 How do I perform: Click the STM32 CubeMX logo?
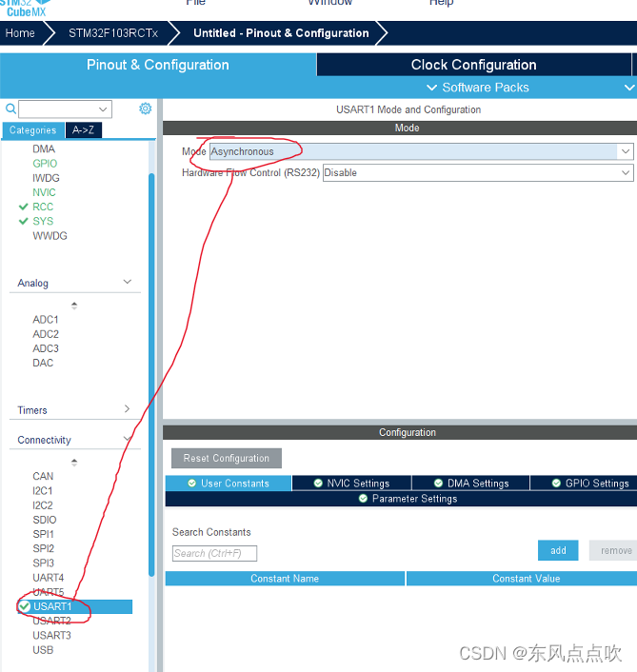tap(26, 9)
